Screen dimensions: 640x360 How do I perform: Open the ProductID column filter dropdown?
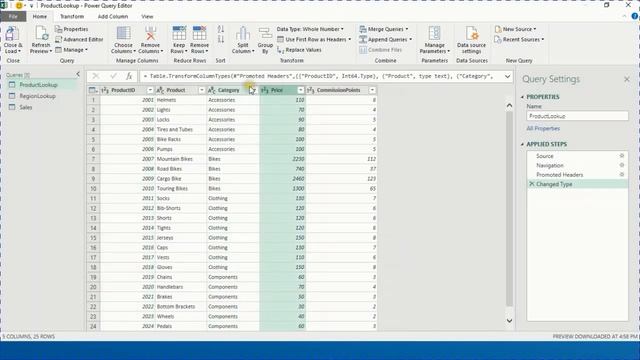click(150, 90)
